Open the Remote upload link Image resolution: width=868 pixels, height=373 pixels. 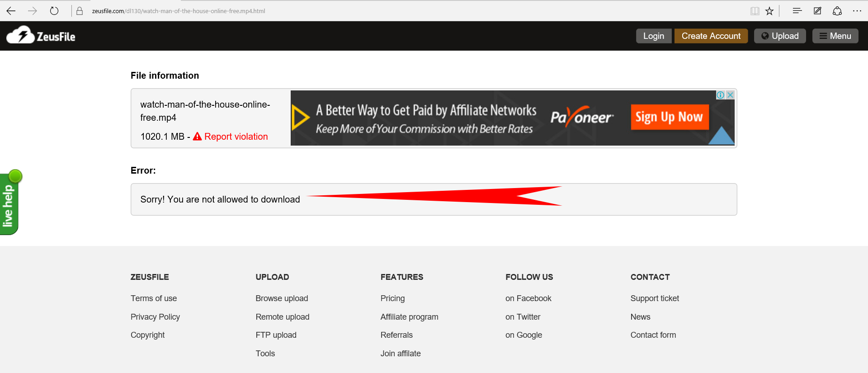tap(283, 317)
